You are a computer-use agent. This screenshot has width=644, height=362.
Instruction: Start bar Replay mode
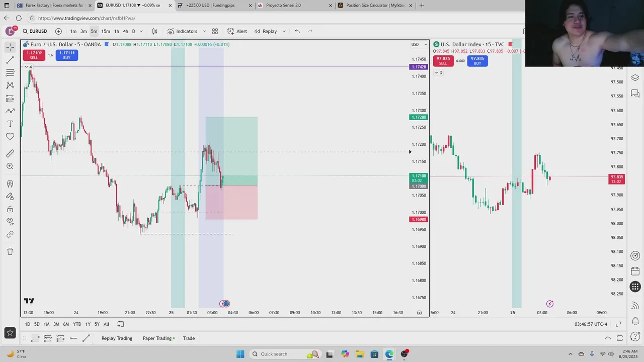click(266, 31)
